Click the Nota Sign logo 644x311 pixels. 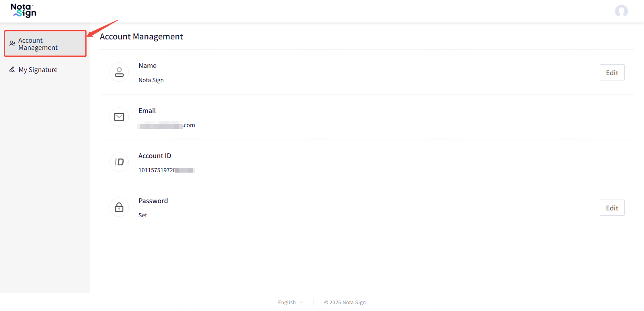pos(23,10)
